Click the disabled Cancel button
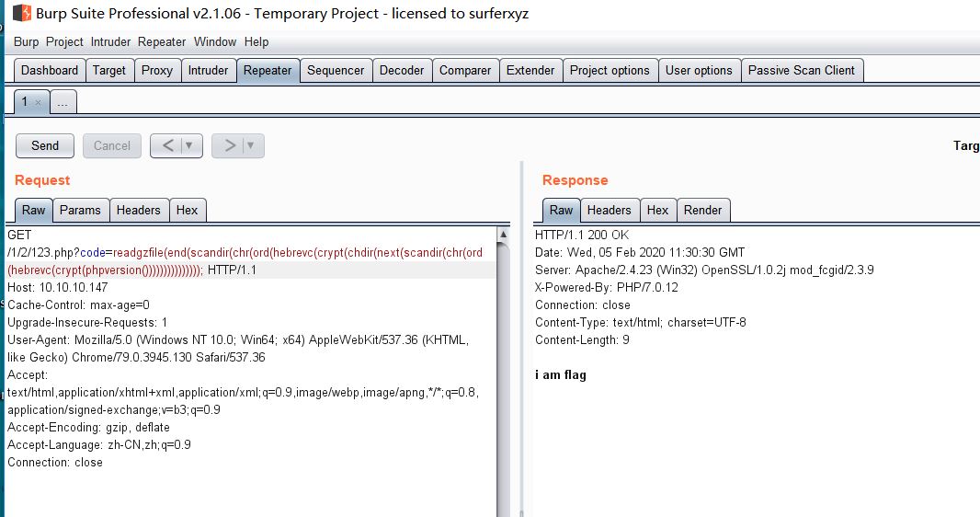The image size is (980, 517). point(112,145)
